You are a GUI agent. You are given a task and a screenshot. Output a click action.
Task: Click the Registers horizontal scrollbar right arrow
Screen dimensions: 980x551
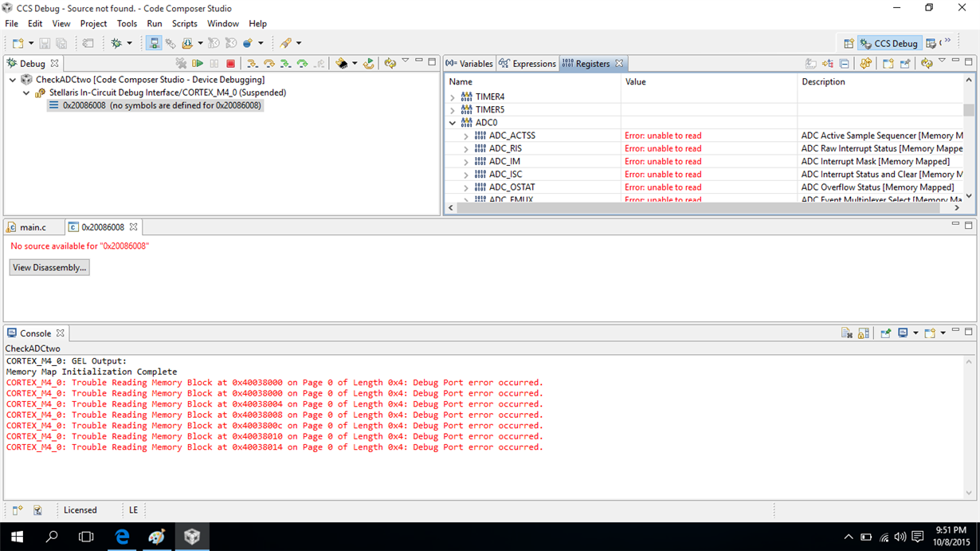(958, 207)
